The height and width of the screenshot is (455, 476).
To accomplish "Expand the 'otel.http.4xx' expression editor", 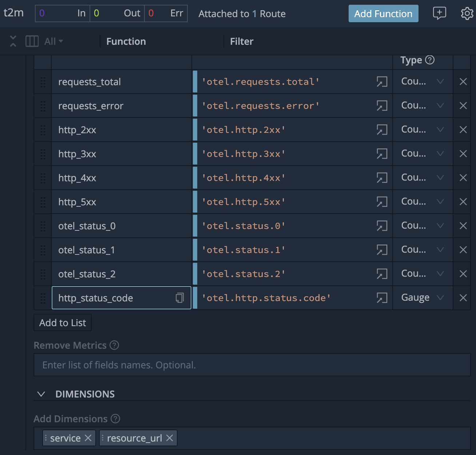I will coord(382,178).
